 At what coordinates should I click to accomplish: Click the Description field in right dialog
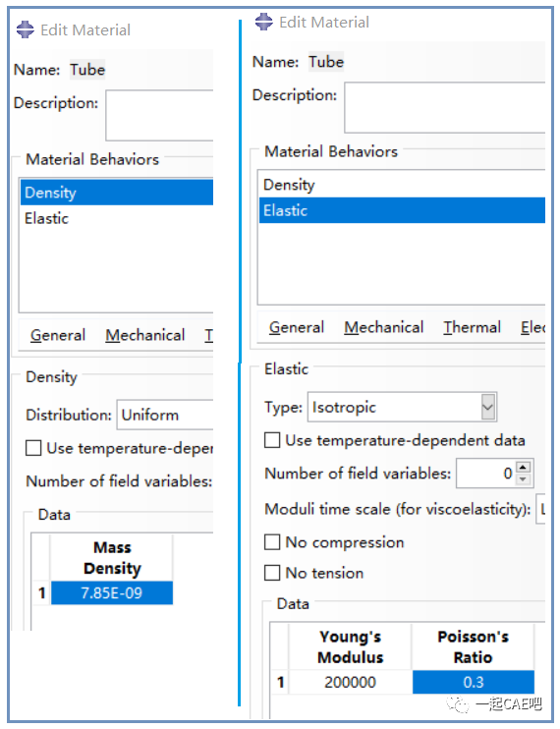(445, 108)
